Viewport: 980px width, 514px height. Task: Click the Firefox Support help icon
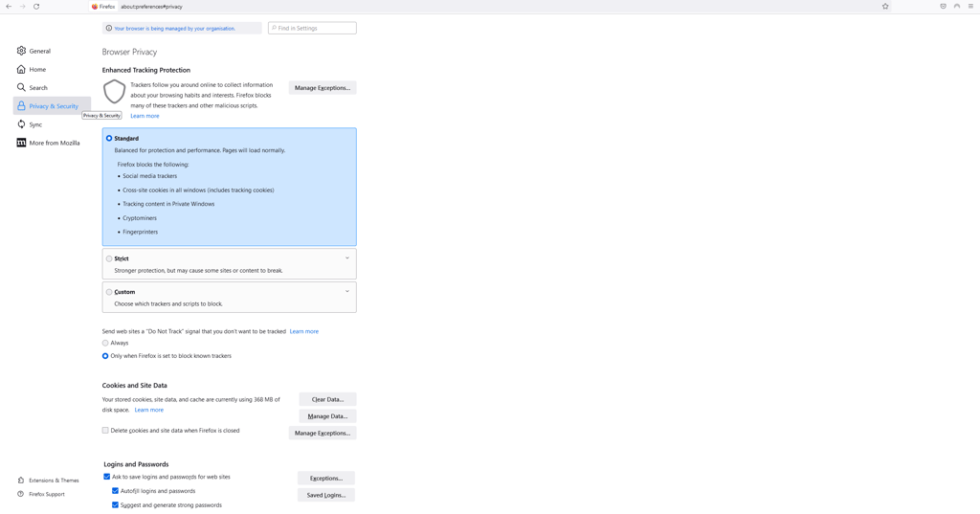[x=21, y=494]
